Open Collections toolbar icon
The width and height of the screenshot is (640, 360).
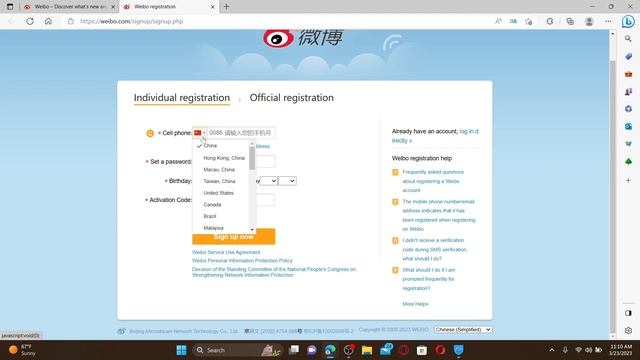(570, 21)
